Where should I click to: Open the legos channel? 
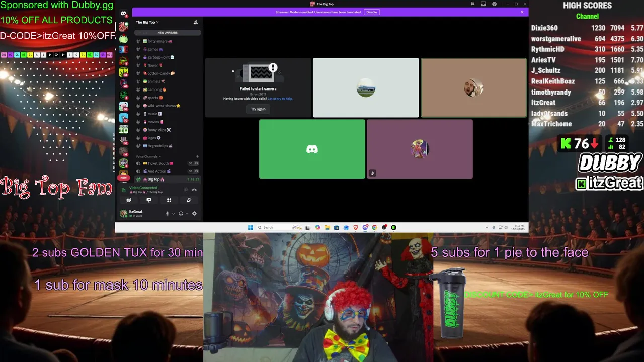tap(168, 138)
